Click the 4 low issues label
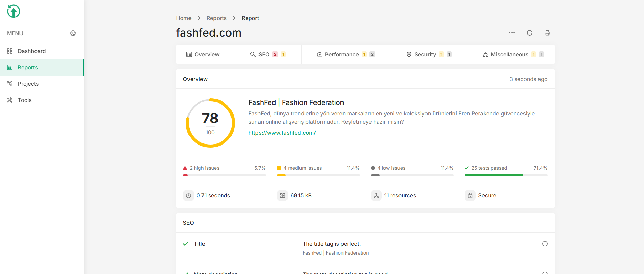644x274 pixels. [x=391, y=168]
